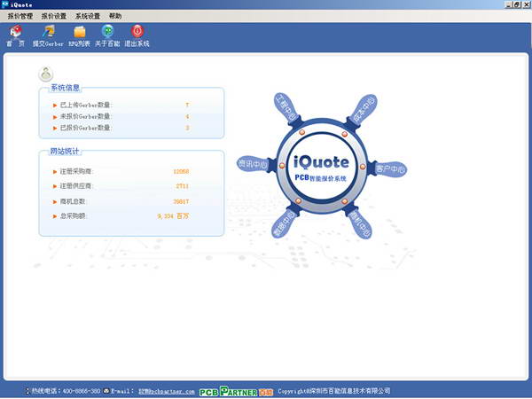Open the 报价设置 menu
Viewport: 532px width, 399px height.
pos(54,16)
